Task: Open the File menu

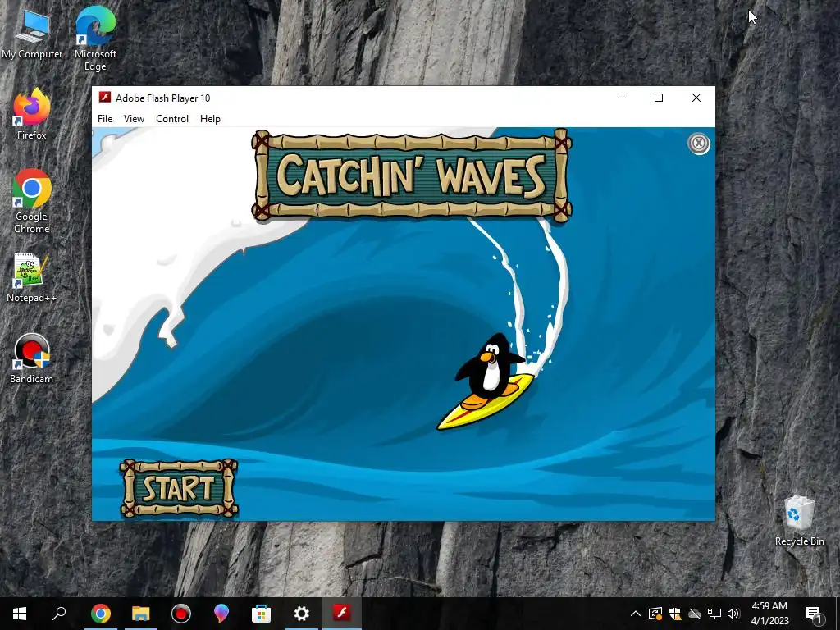Action: point(105,119)
